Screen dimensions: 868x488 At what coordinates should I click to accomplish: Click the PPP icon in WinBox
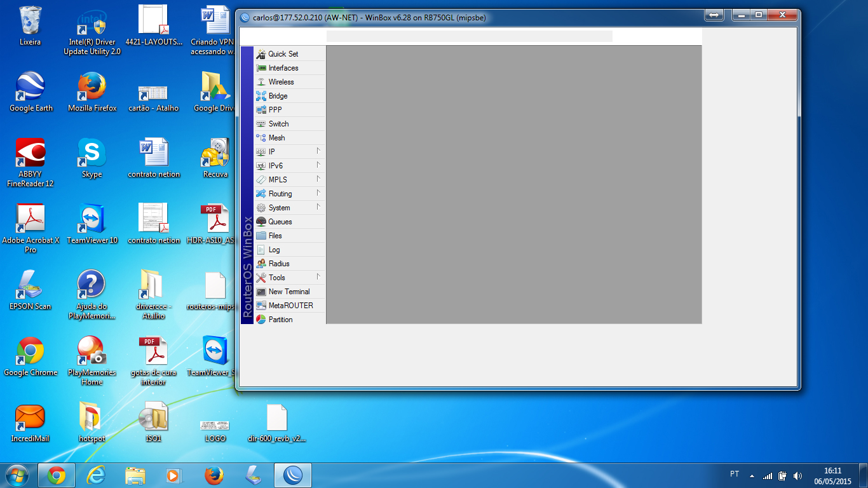pyautogui.click(x=261, y=110)
